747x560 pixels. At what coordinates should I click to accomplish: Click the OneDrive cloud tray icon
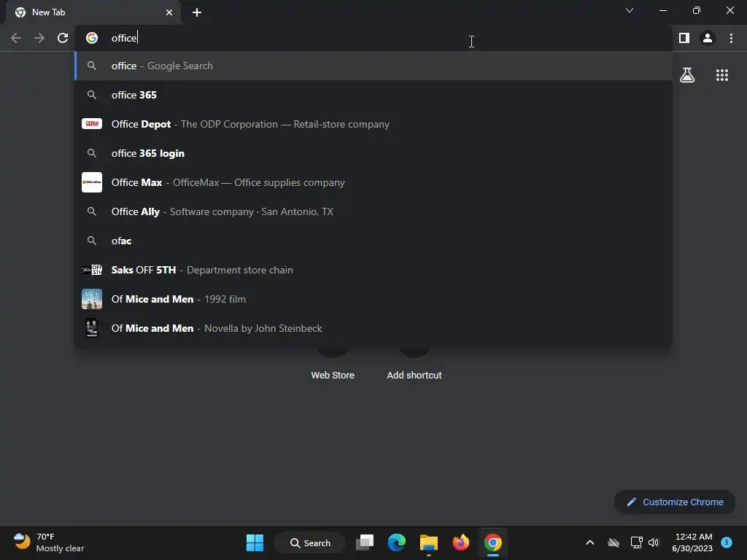(x=614, y=542)
